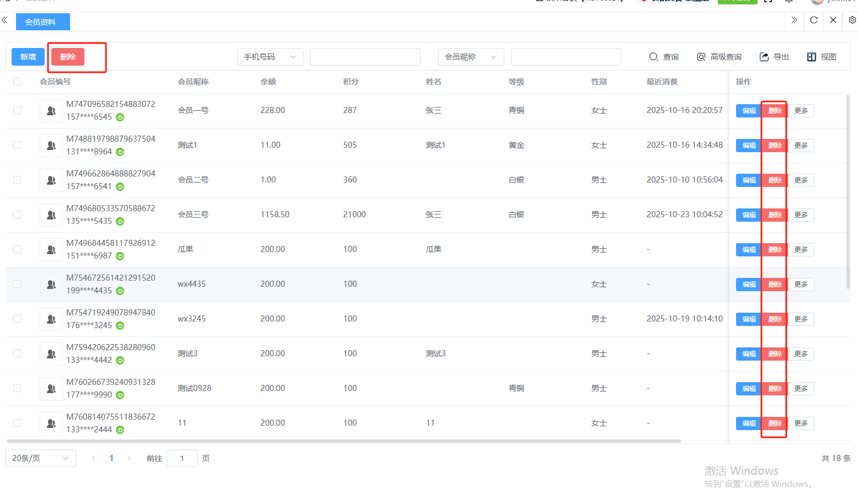
Task: Click the blue 新增 button
Action: [x=28, y=57]
